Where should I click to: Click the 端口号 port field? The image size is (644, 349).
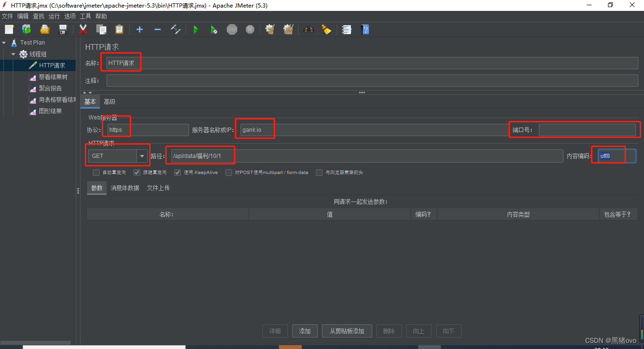point(587,130)
